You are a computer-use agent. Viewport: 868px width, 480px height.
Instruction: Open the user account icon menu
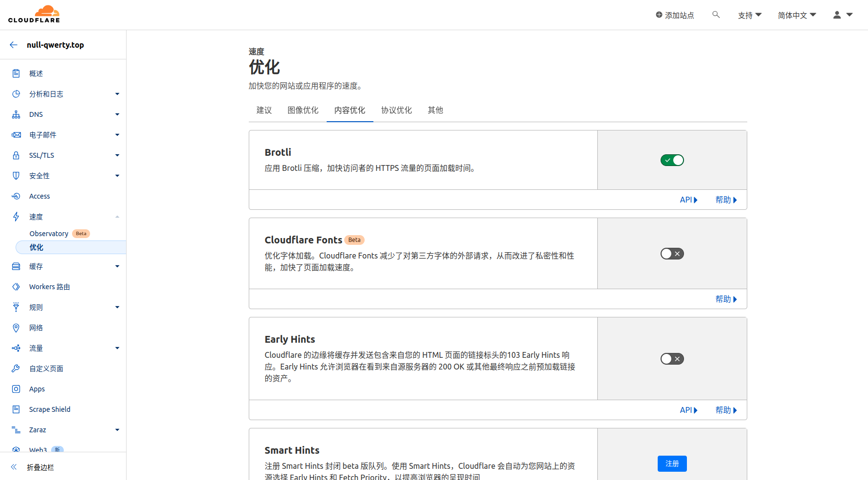(843, 15)
